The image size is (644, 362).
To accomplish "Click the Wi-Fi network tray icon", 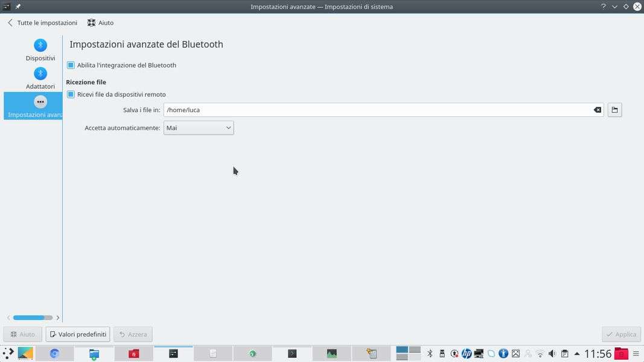I will click(540, 354).
